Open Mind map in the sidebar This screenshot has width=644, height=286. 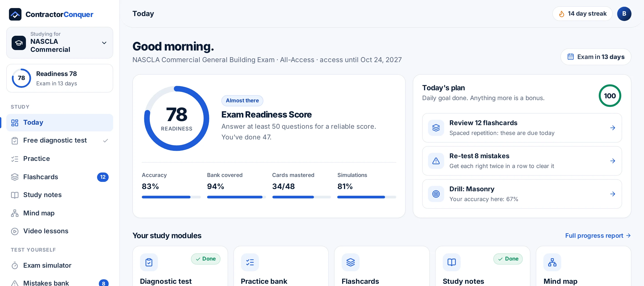[x=59, y=213]
